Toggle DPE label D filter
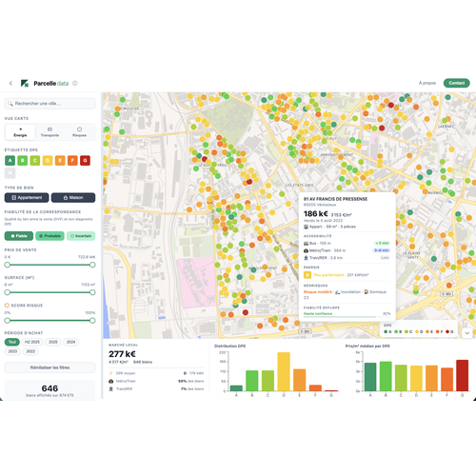Screen dimensions: 476x476 click(48, 161)
